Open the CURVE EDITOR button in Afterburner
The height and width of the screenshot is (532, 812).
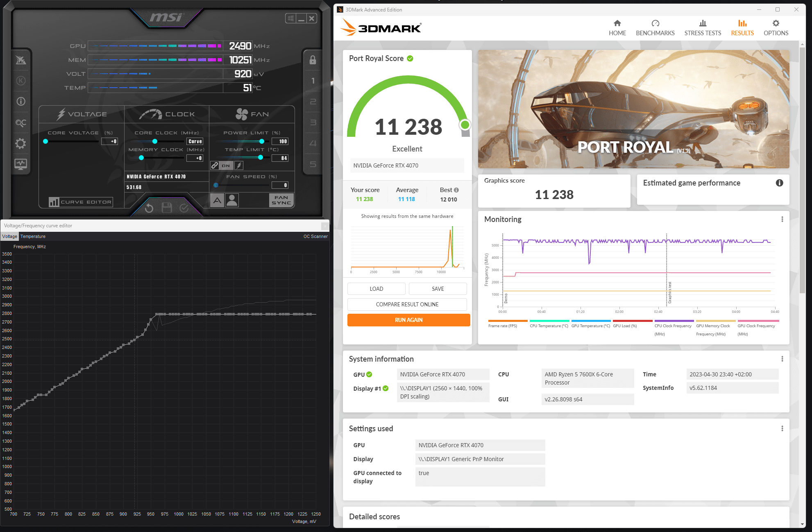click(x=81, y=202)
